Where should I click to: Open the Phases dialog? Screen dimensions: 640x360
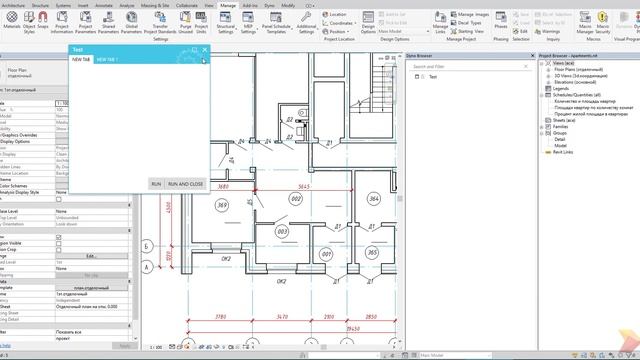501,20
